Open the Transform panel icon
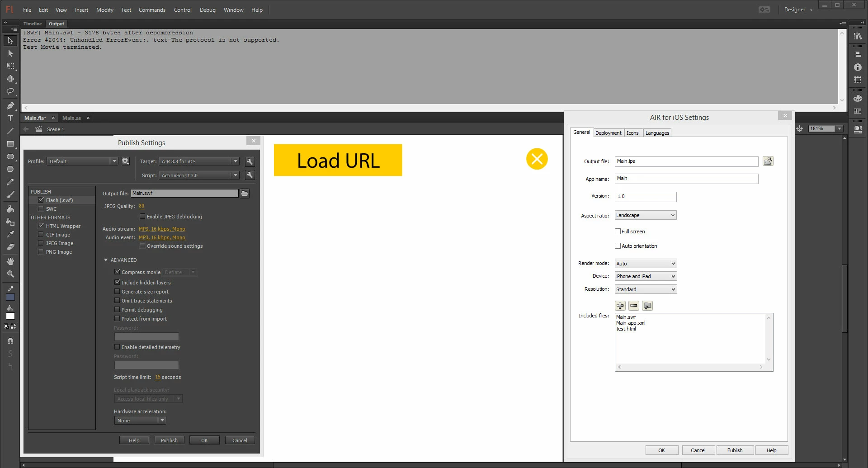The height and width of the screenshot is (468, 868). (858, 80)
